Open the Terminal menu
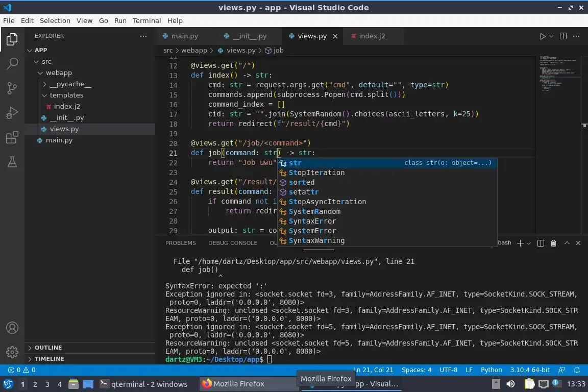Screen dimensions: 588x392 click(x=146, y=20)
